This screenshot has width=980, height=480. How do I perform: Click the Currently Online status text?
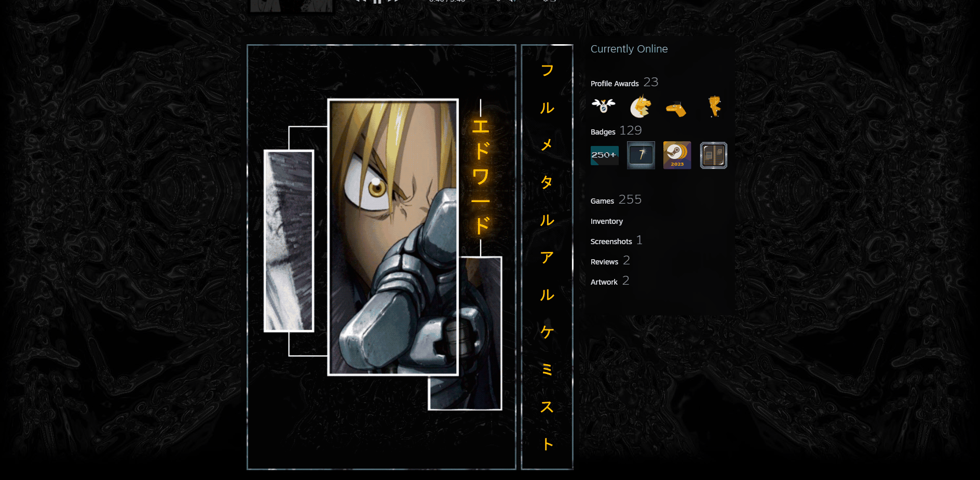(629, 49)
